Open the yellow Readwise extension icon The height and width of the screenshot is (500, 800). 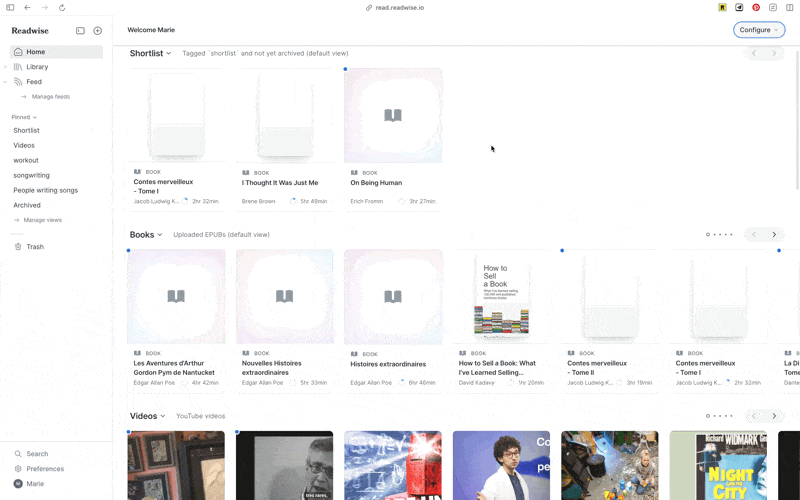point(722,8)
